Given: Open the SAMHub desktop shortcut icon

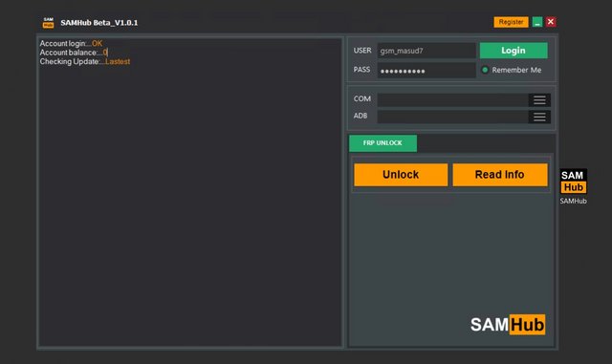Looking at the screenshot, I should click(x=573, y=186).
